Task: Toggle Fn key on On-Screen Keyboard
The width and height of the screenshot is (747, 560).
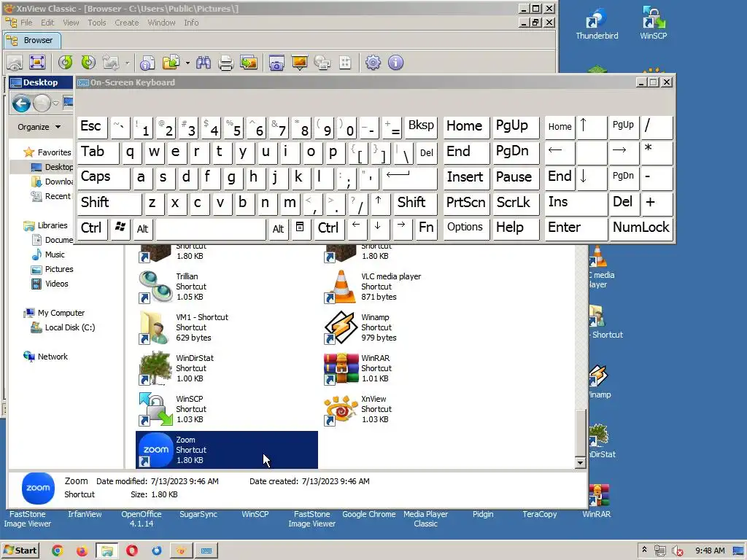Action: 426,228
